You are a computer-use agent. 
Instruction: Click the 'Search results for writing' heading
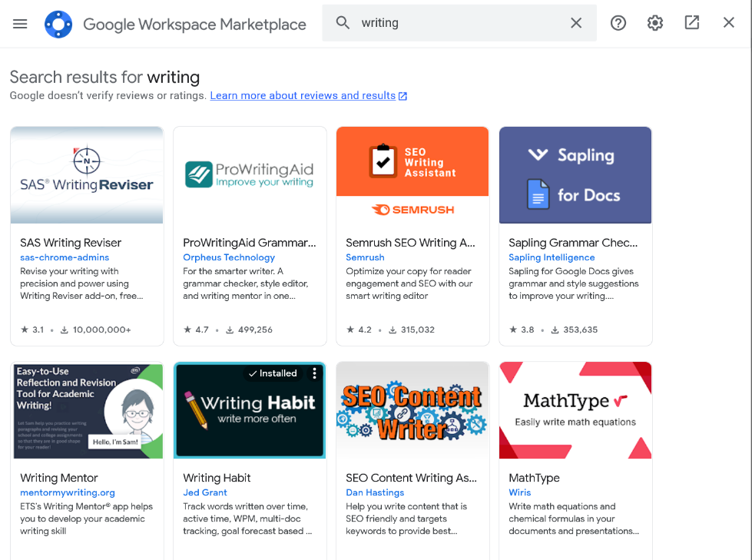[104, 77]
